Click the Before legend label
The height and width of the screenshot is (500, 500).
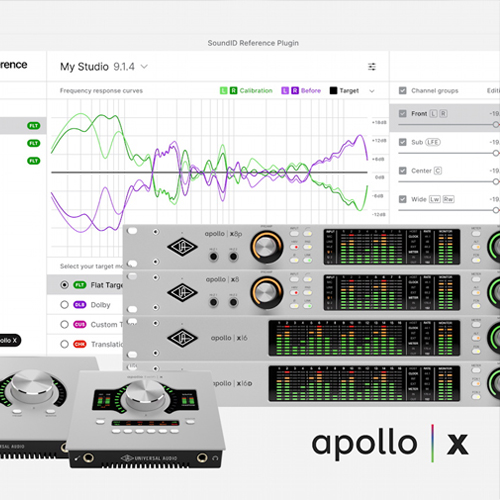click(311, 91)
